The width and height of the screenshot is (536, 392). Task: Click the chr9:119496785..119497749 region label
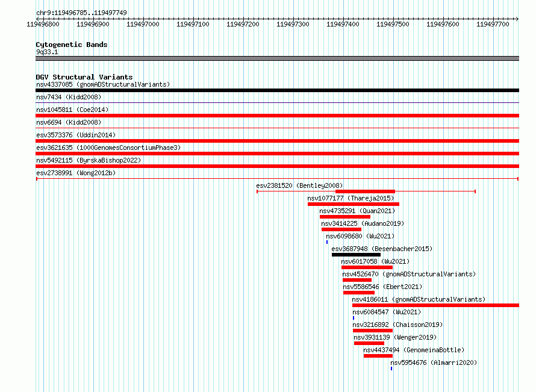[81, 13]
